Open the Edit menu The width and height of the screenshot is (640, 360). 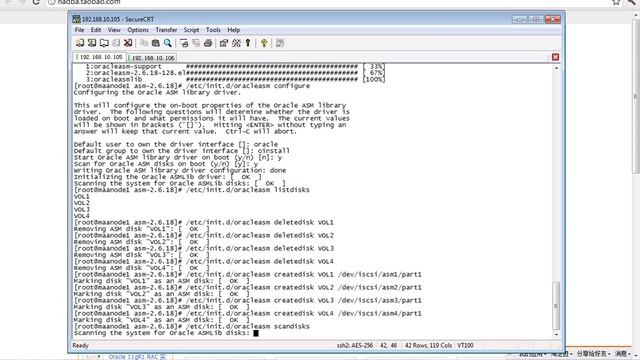tap(96, 30)
